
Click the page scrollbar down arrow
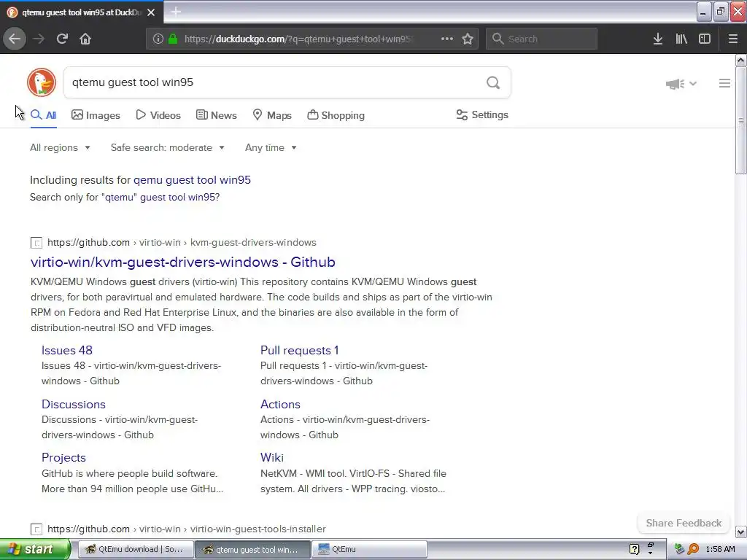pos(740,532)
